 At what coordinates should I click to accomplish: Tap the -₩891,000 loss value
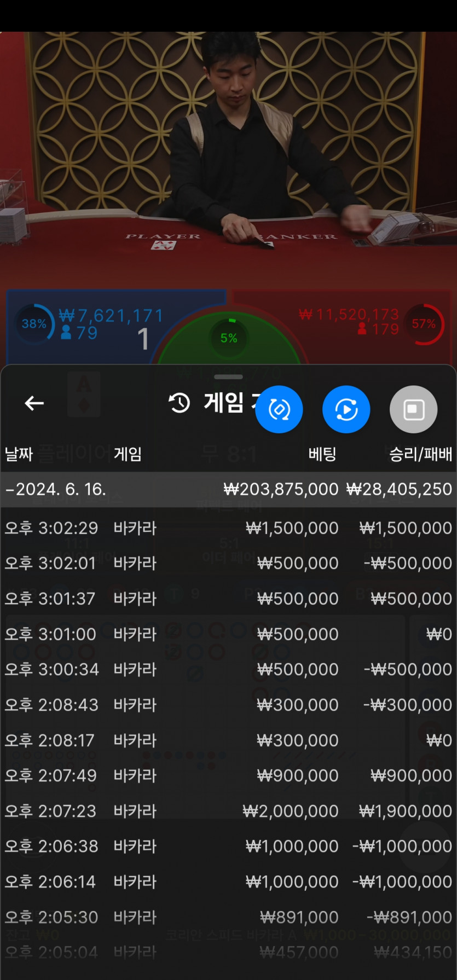(x=409, y=917)
